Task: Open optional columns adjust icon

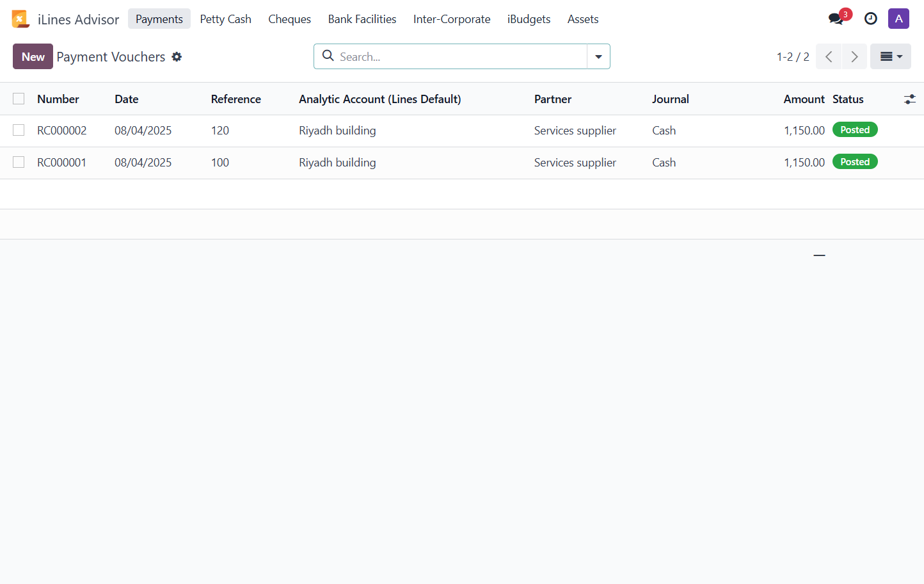Action: [909, 99]
